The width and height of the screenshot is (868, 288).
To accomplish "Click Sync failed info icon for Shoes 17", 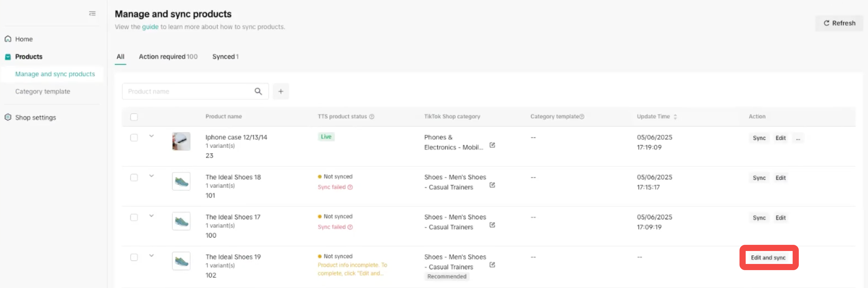I will 350,227.
